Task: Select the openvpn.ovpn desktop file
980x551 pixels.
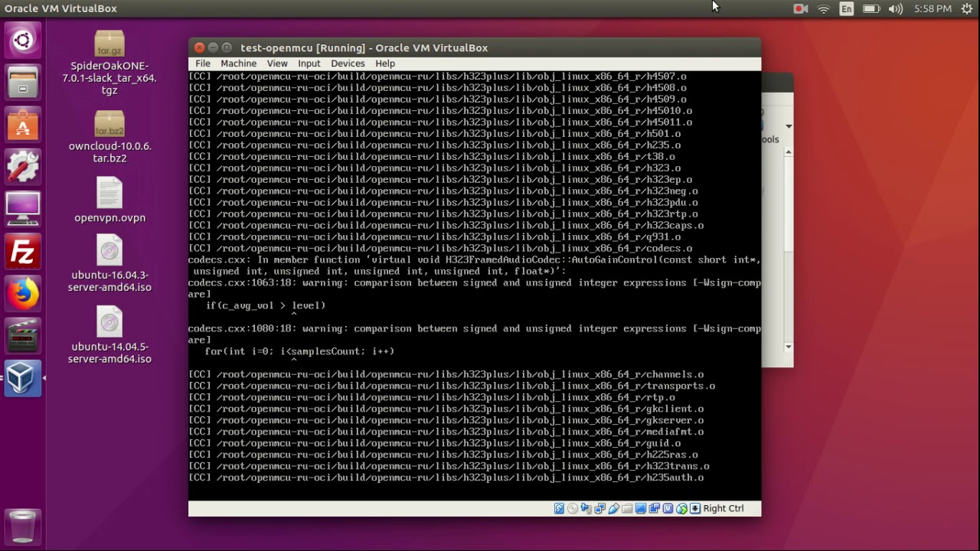Action: pos(109,200)
